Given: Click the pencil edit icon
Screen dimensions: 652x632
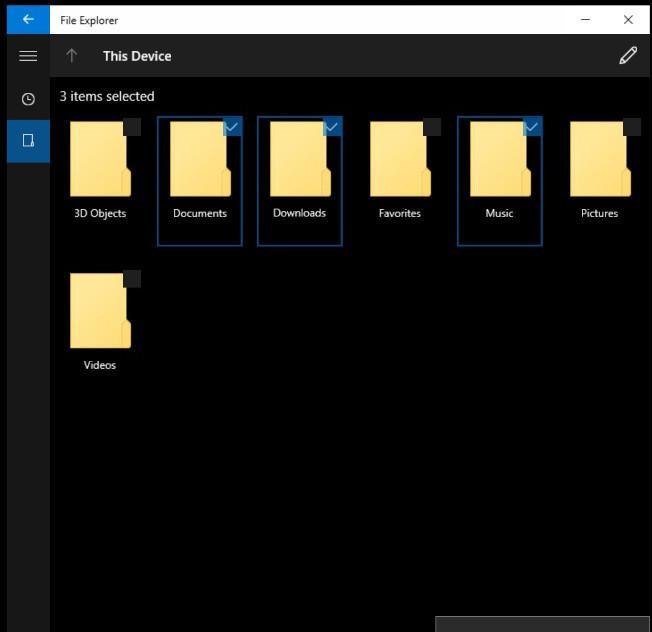Looking at the screenshot, I should point(628,55).
